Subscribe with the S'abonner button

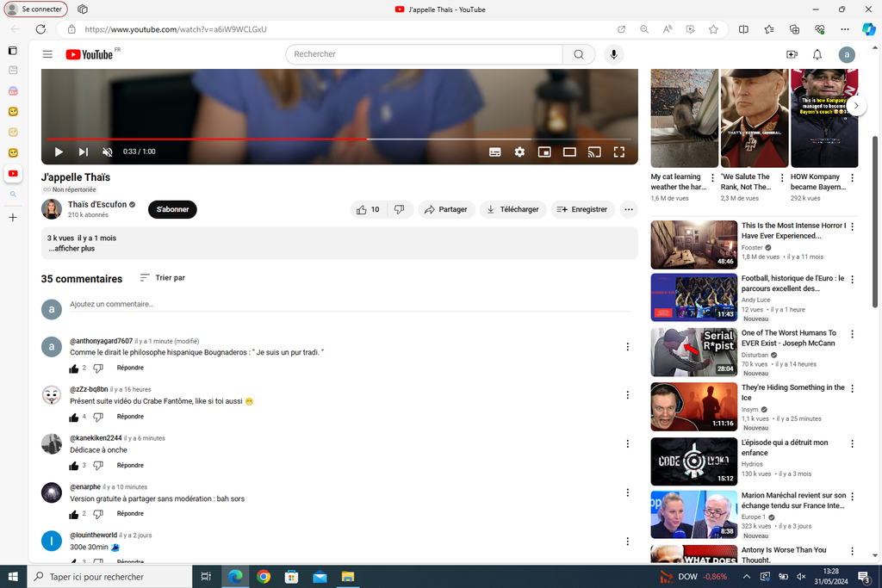(172, 209)
